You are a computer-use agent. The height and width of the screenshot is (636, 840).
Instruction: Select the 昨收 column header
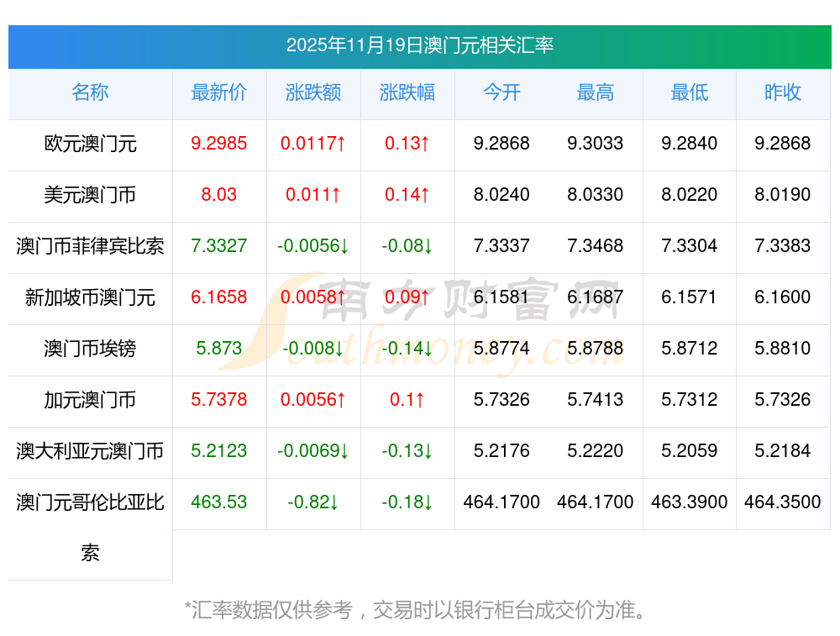click(783, 92)
